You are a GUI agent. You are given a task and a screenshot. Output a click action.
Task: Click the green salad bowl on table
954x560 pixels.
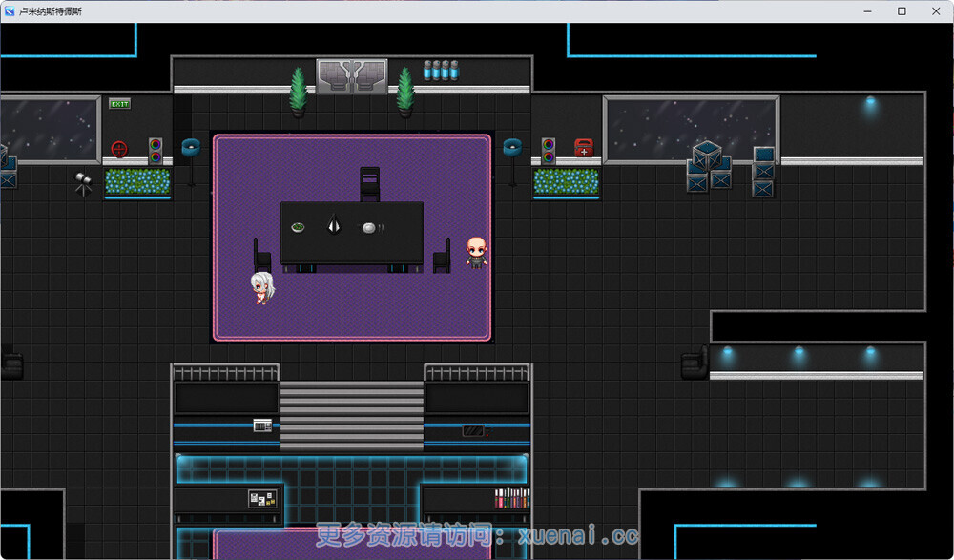click(x=298, y=227)
